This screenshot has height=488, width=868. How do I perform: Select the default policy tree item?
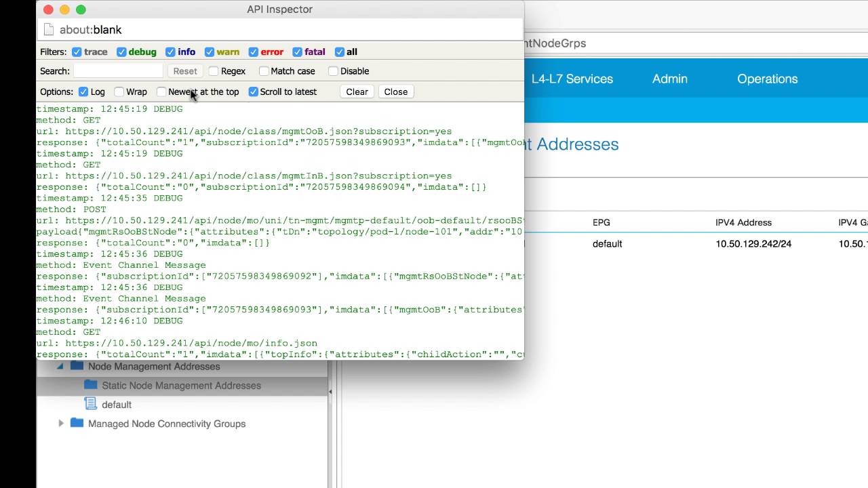tap(117, 405)
